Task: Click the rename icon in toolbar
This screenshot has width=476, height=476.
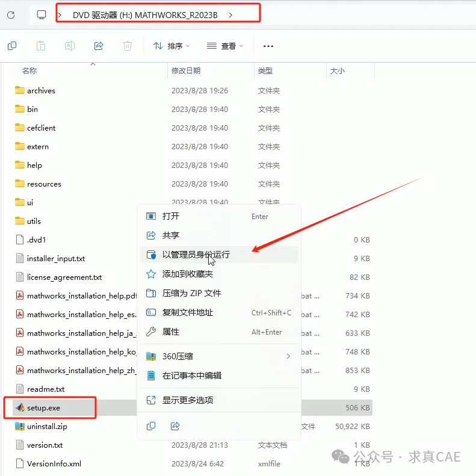Action: 70,46
